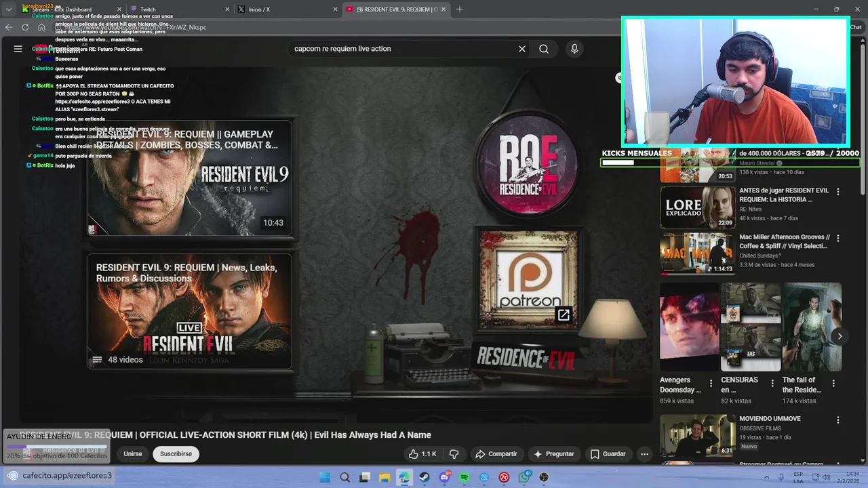Open the Mac Miller 1:14:13 video thumbnail
The image size is (868, 488).
click(698, 253)
